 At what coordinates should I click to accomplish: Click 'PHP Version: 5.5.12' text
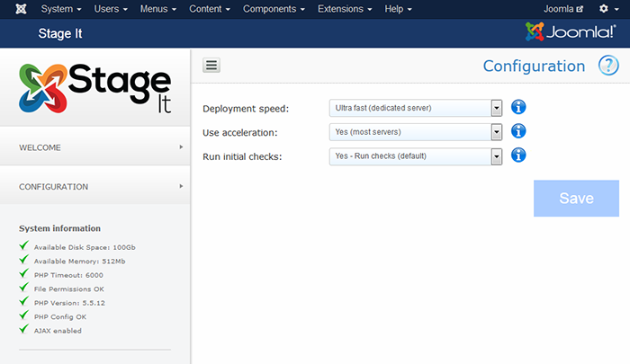69,303
